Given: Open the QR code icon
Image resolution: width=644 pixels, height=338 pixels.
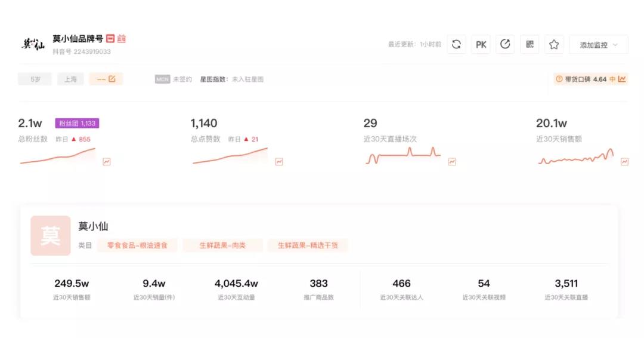Looking at the screenshot, I should [x=530, y=44].
